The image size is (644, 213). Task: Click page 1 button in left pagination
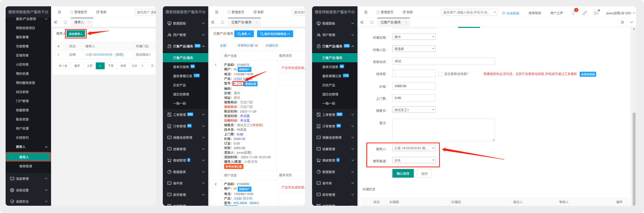click(x=100, y=66)
